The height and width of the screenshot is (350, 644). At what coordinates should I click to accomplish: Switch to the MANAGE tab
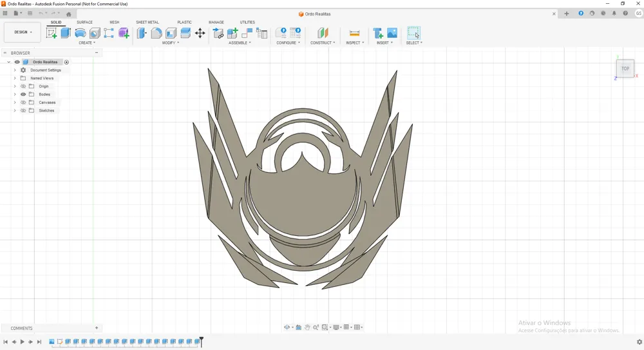[x=216, y=22]
